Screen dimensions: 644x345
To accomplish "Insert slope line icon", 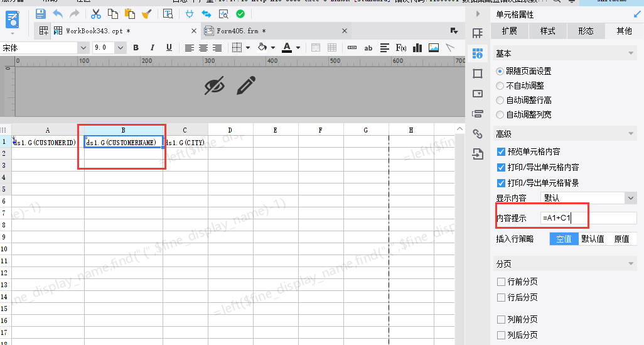I will pos(450,48).
